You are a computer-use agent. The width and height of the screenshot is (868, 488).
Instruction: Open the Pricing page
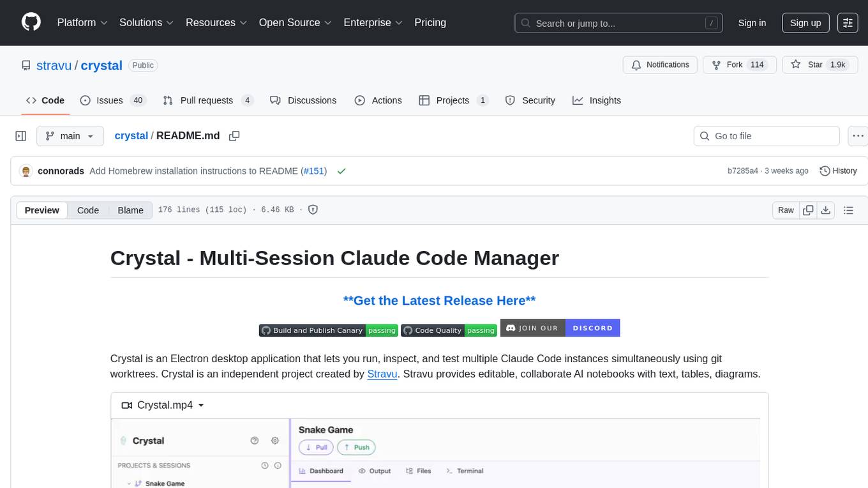(x=430, y=22)
